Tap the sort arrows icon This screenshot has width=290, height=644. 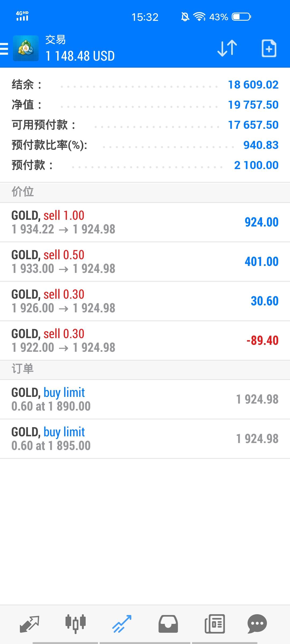pos(227,49)
